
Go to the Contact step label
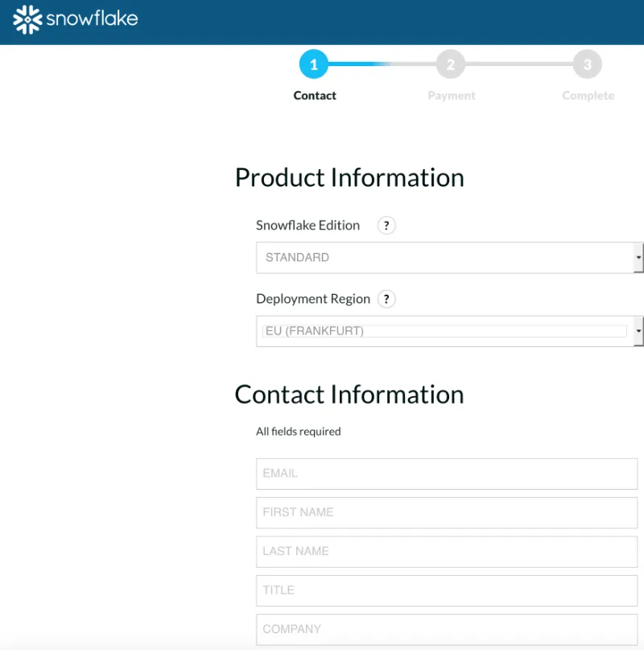pyautogui.click(x=315, y=95)
